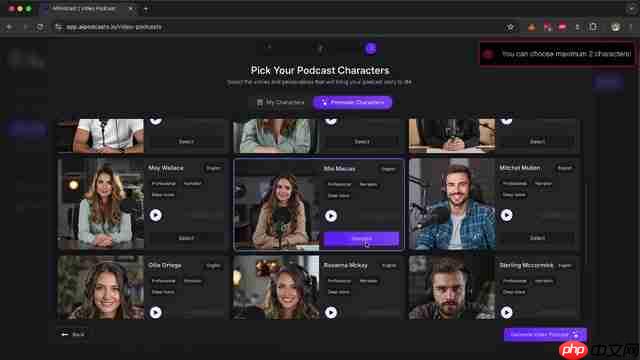
Task: Open Ollie Ortega's photo thumbnail
Action: click(x=101, y=288)
